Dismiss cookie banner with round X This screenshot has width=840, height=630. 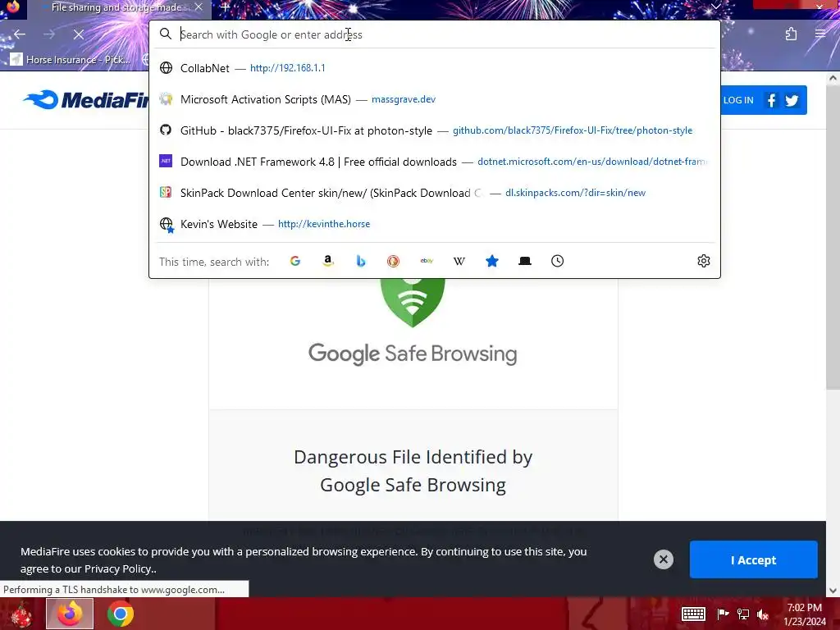click(663, 559)
